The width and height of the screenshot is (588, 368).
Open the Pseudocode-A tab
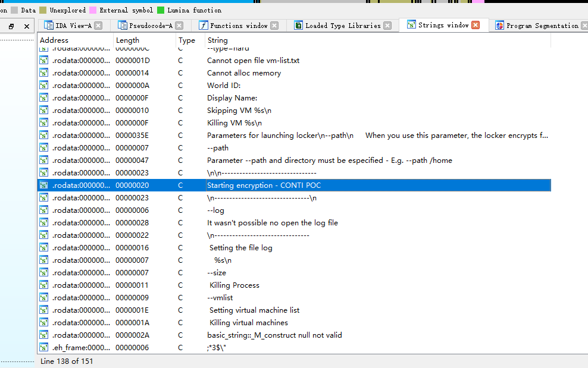pos(151,26)
